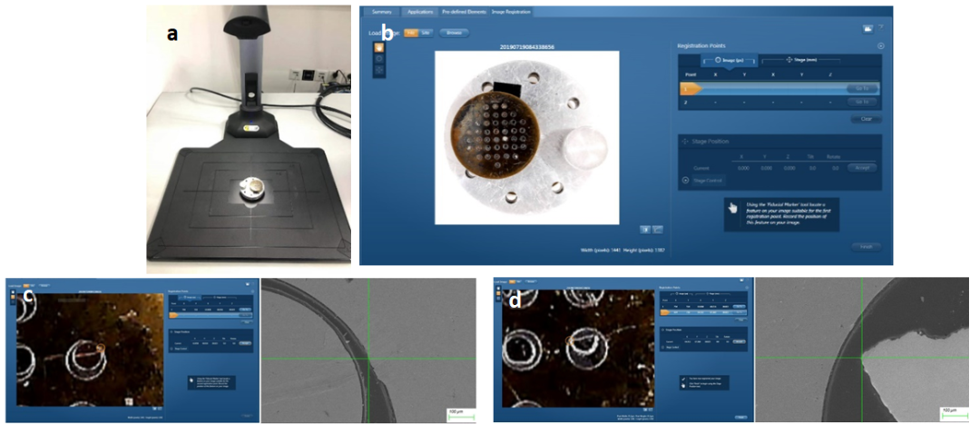Open the Pre-defined Elements tab
This screenshot has height=434, width=980.
point(464,12)
